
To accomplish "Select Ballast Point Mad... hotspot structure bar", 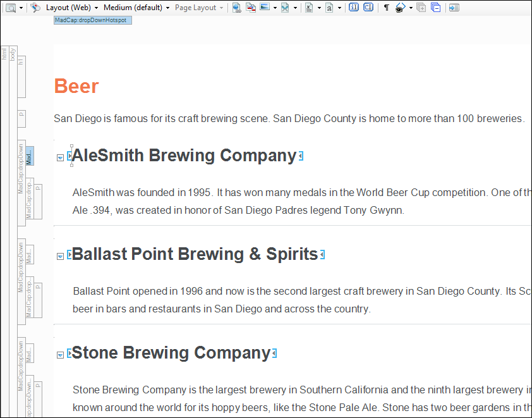I will [x=30, y=255].
